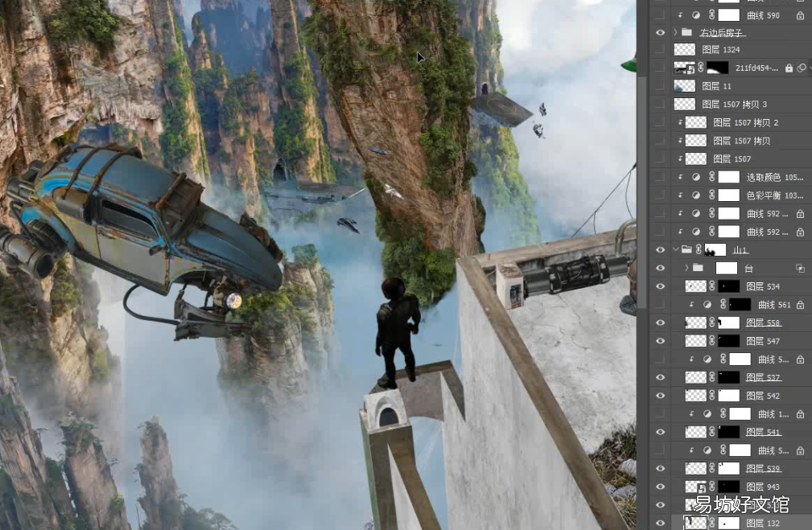812x530 pixels.
Task: Show the hidden 曲线 561 layer
Action: [660, 304]
